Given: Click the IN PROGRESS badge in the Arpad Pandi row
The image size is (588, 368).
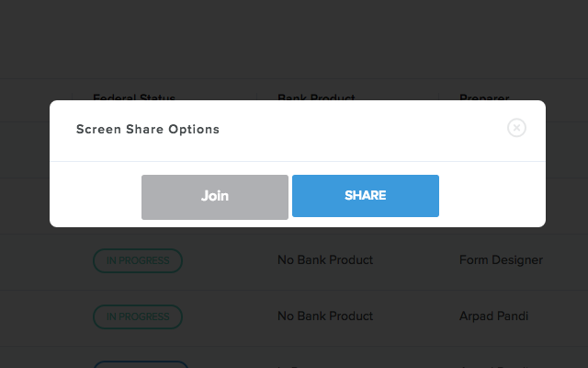Looking at the screenshot, I should [138, 316].
